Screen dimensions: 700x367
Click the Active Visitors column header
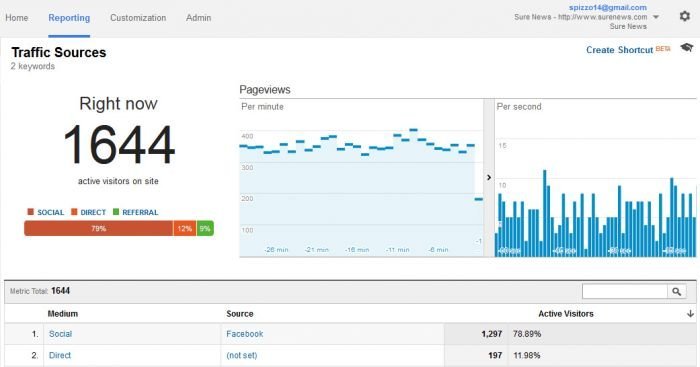point(566,314)
